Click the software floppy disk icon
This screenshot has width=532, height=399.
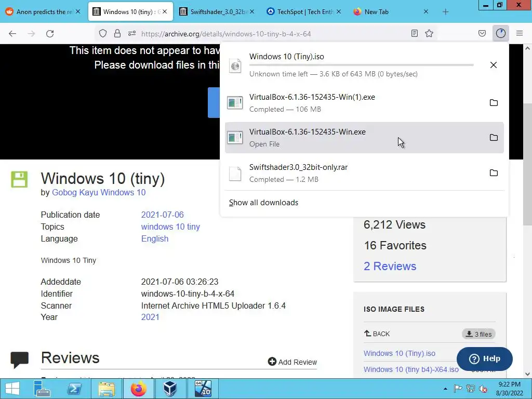(19, 179)
